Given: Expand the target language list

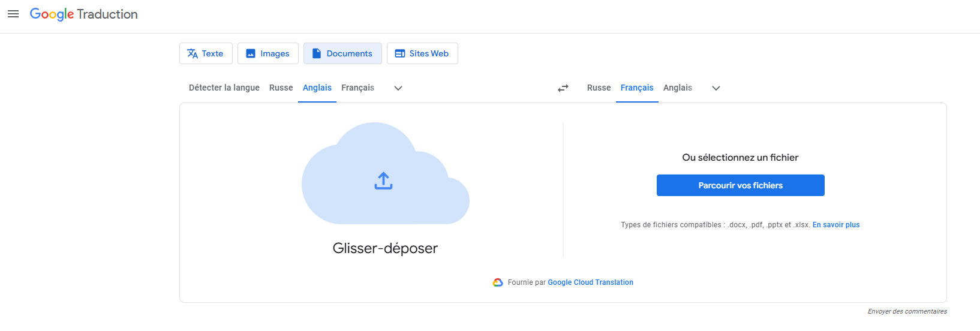Looking at the screenshot, I should 716,88.
